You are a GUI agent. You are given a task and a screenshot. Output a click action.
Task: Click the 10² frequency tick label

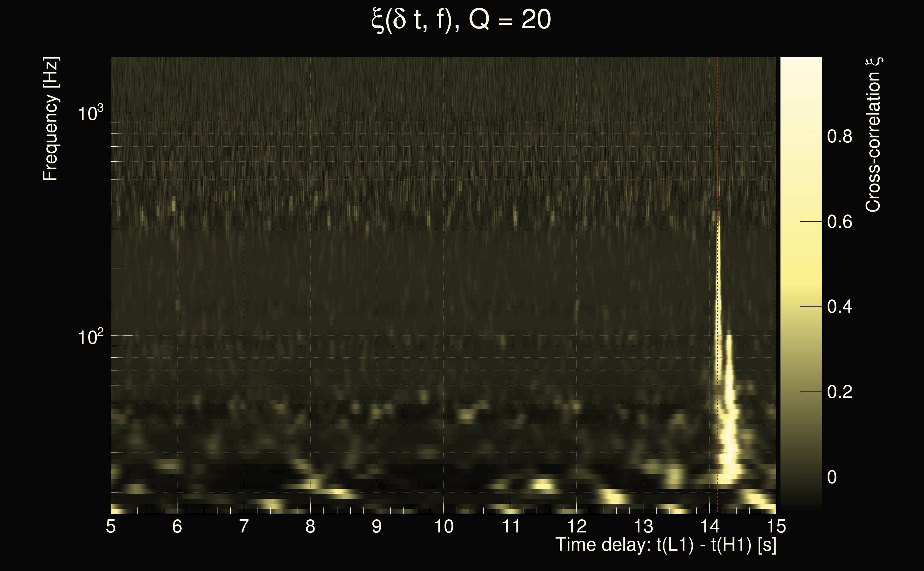90,337
